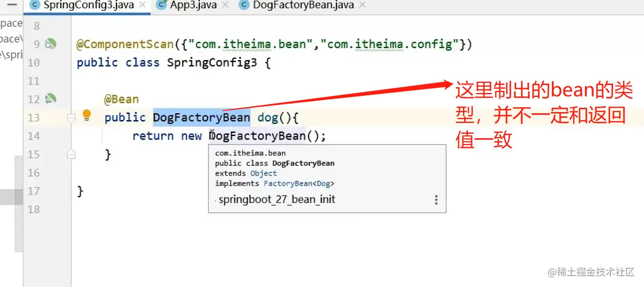The height and width of the screenshot is (287, 644).
Task: Click the Spring gutter icon on line 9
Action: (x=50, y=44)
